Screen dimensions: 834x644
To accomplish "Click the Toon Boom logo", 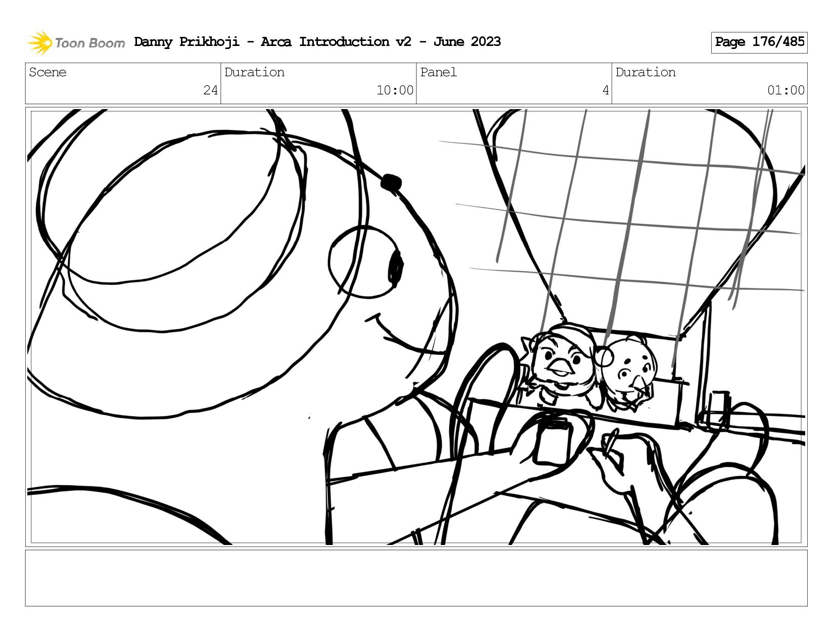I will coord(76,42).
